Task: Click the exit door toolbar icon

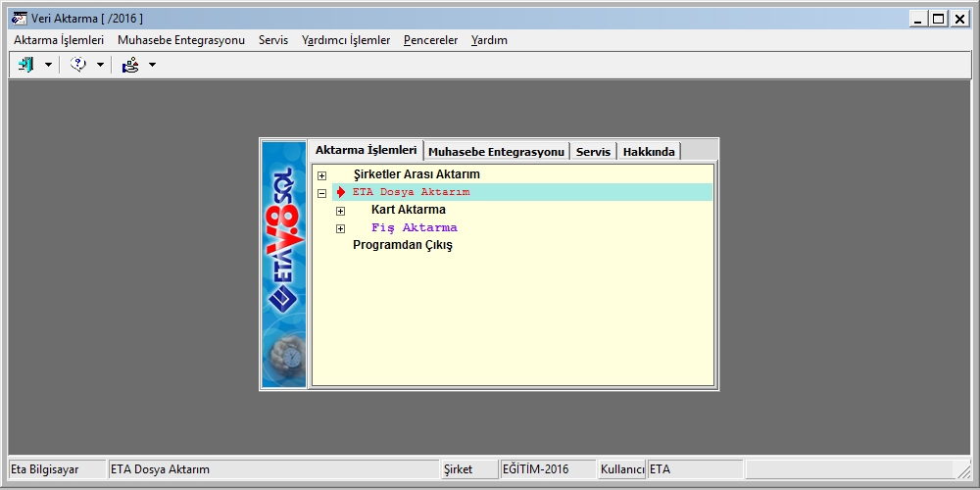Action: click(25, 65)
